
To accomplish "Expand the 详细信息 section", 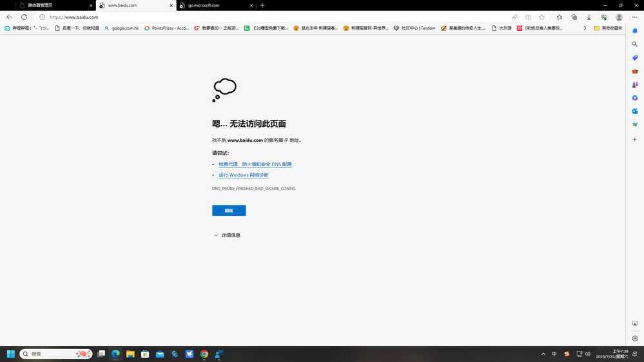I will coord(227,235).
